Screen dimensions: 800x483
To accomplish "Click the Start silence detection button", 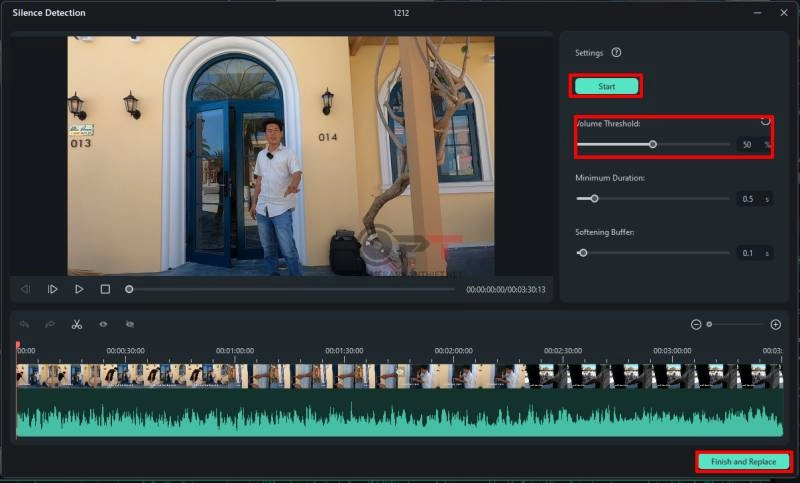I will [606, 86].
